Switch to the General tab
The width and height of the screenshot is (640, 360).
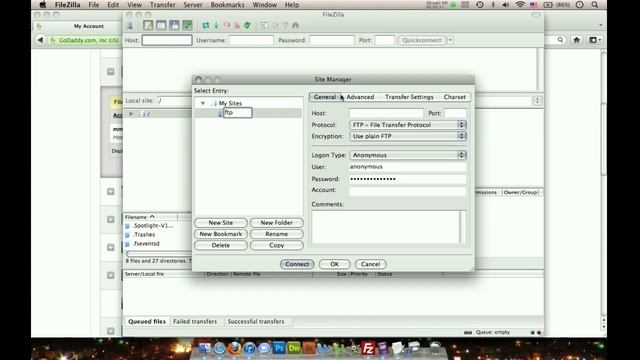[324, 97]
